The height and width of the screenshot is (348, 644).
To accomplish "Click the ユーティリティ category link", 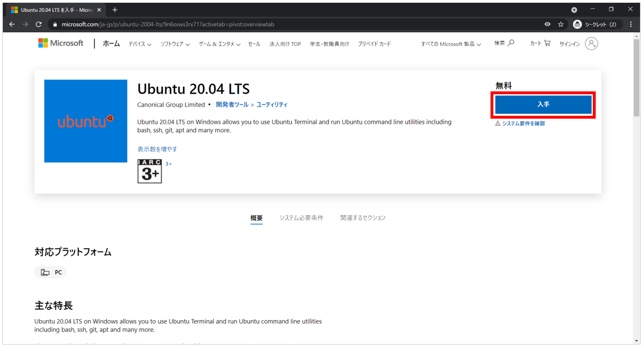I will 272,104.
